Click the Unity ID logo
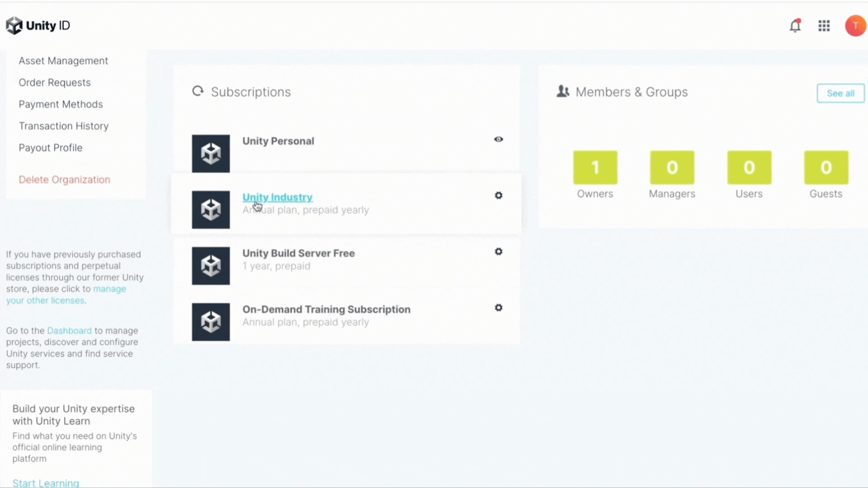Viewport: 868px width, 488px height. point(38,26)
